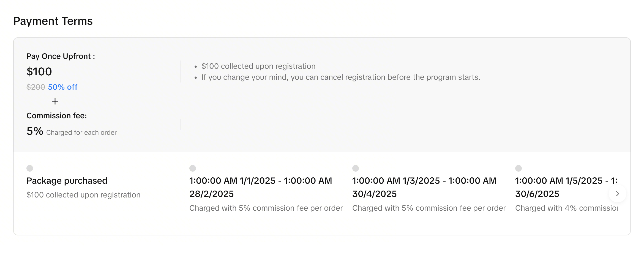644x253 pixels.
Task: Select the 1/1/2025 period timeline dot
Action: click(193, 168)
